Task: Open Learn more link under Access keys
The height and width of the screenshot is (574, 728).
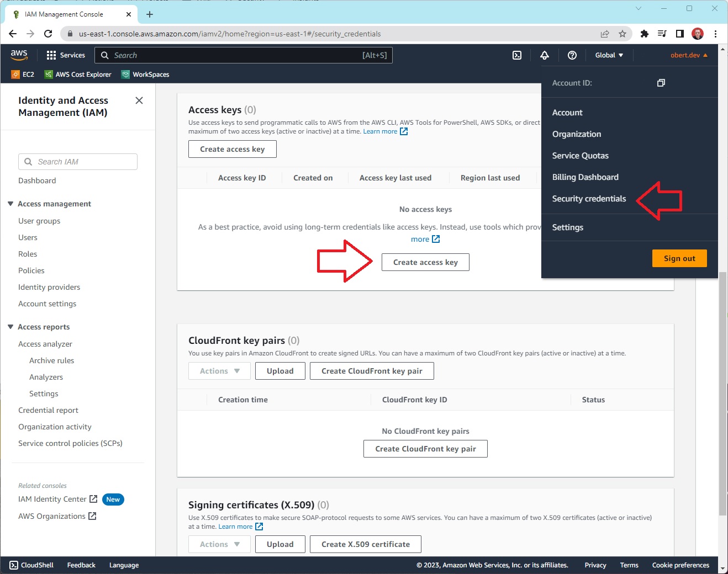Action: 385,131
